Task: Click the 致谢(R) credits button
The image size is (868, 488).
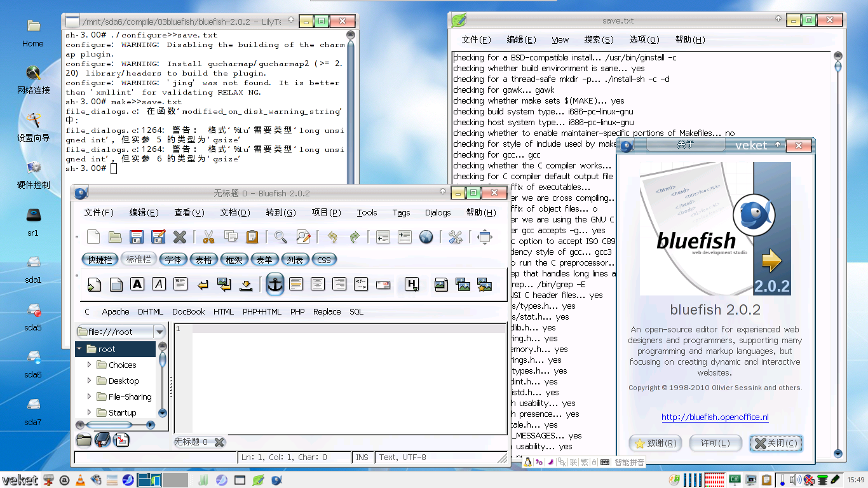Action: pos(656,444)
